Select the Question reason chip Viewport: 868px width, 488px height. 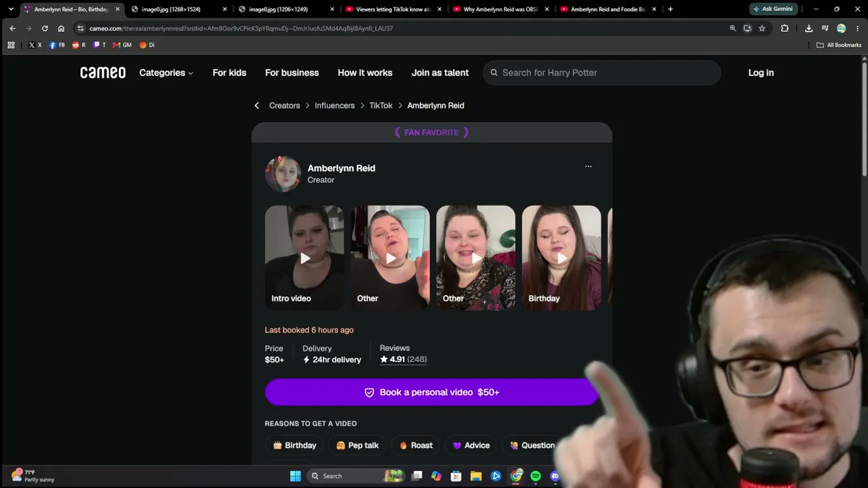pos(532,445)
